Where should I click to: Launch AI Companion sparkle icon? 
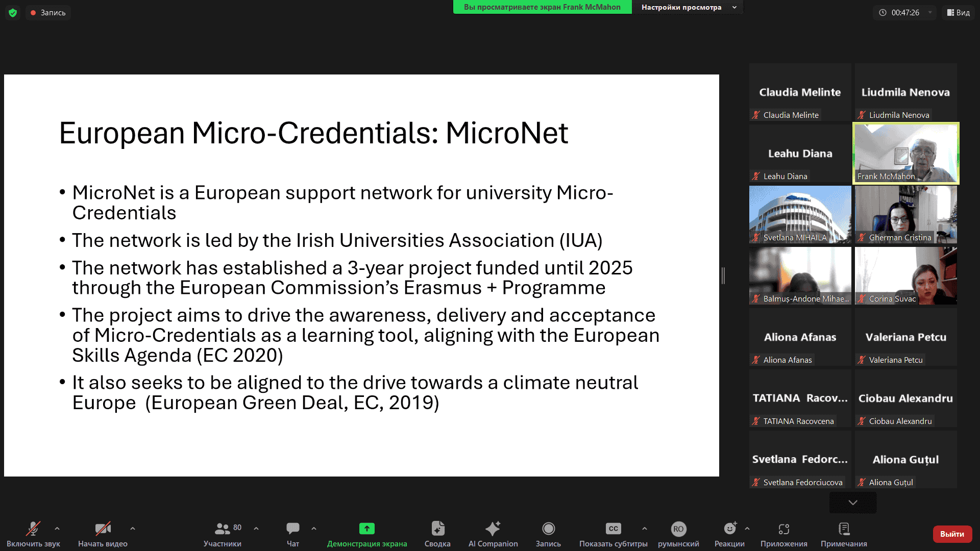pyautogui.click(x=493, y=529)
